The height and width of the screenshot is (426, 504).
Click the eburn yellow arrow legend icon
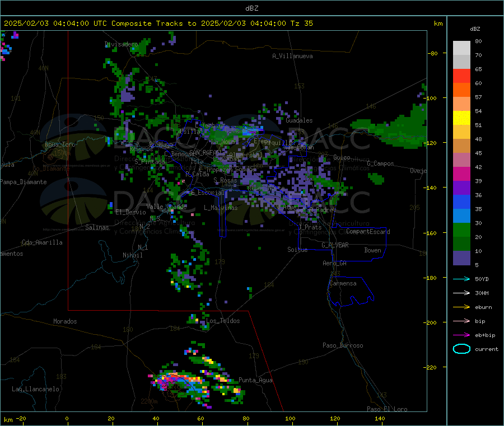coord(461,307)
